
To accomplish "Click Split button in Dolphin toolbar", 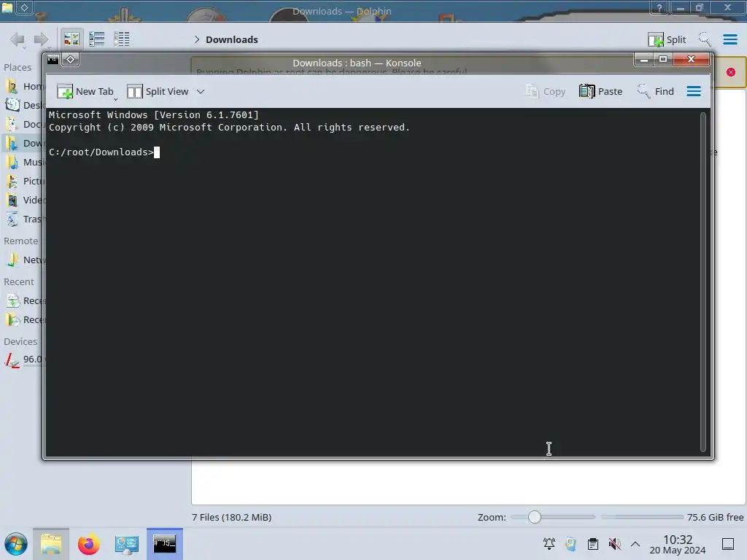I will pyautogui.click(x=667, y=39).
